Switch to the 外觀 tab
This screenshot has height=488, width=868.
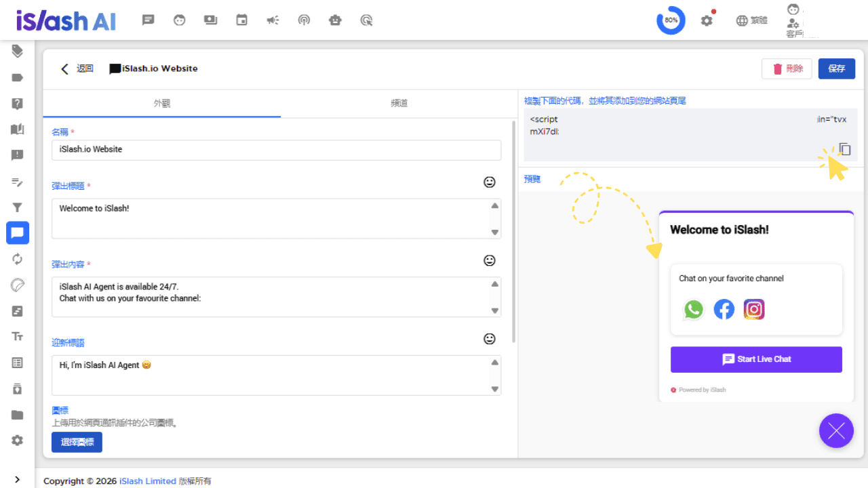(162, 104)
